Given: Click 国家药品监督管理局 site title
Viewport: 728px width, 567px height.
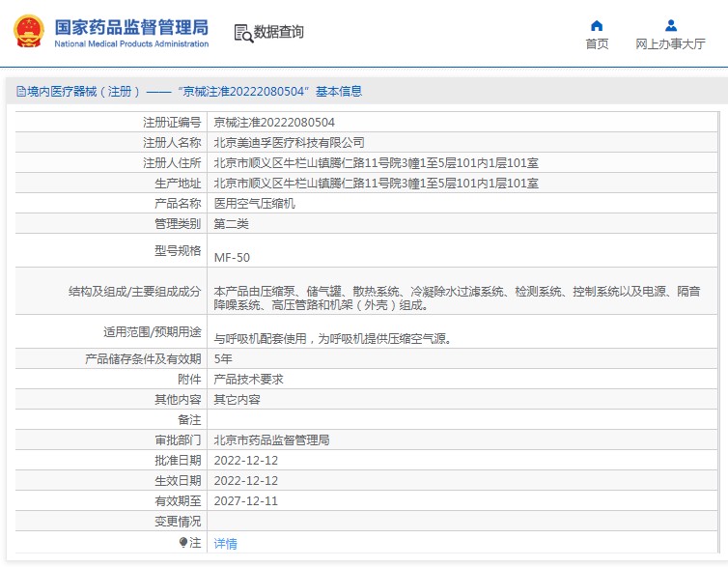Looking at the screenshot, I should pyautogui.click(x=132, y=27).
